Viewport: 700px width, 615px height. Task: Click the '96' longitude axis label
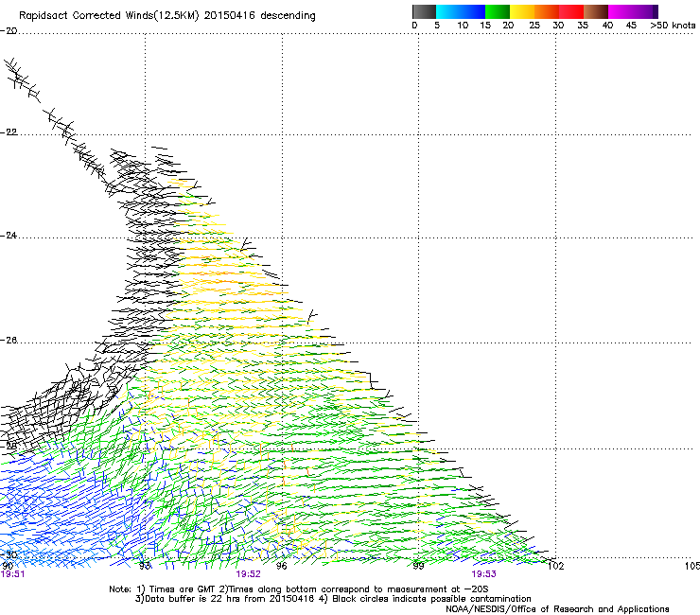click(x=282, y=566)
